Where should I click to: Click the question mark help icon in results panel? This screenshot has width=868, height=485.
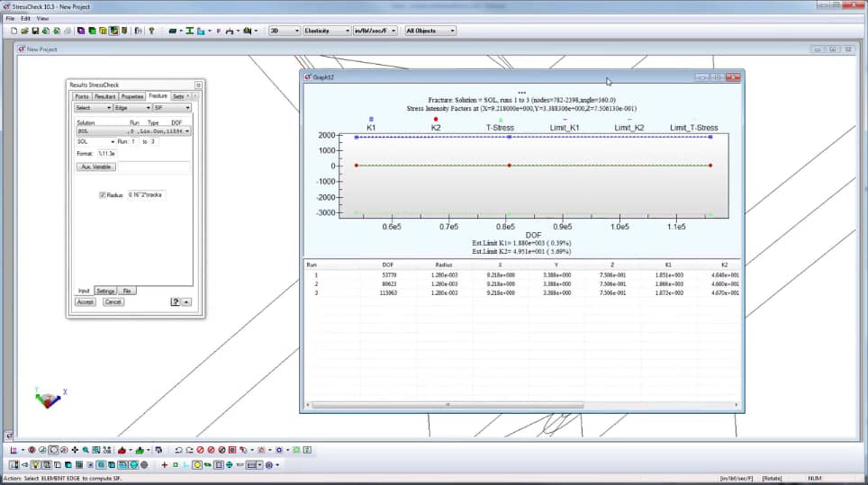point(175,302)
